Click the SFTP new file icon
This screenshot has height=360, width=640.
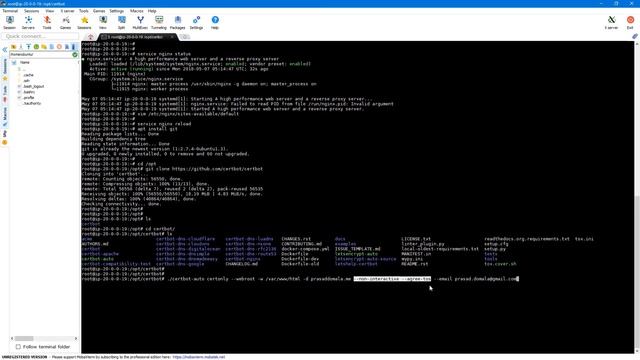click(x=51, y=47)
